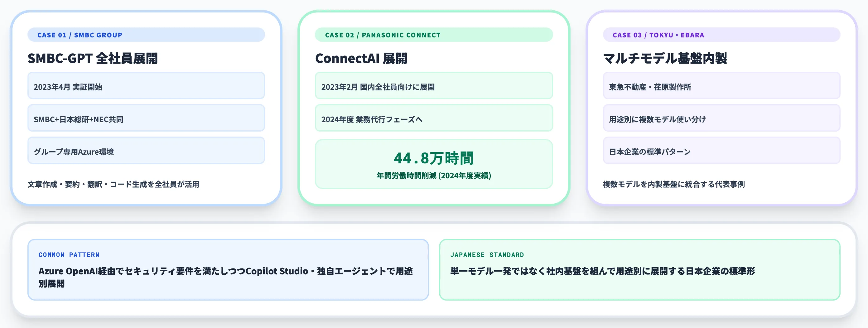Click the JAPANESE STANDARD label
Screen dimensions: 868x328
coord(487,255)
